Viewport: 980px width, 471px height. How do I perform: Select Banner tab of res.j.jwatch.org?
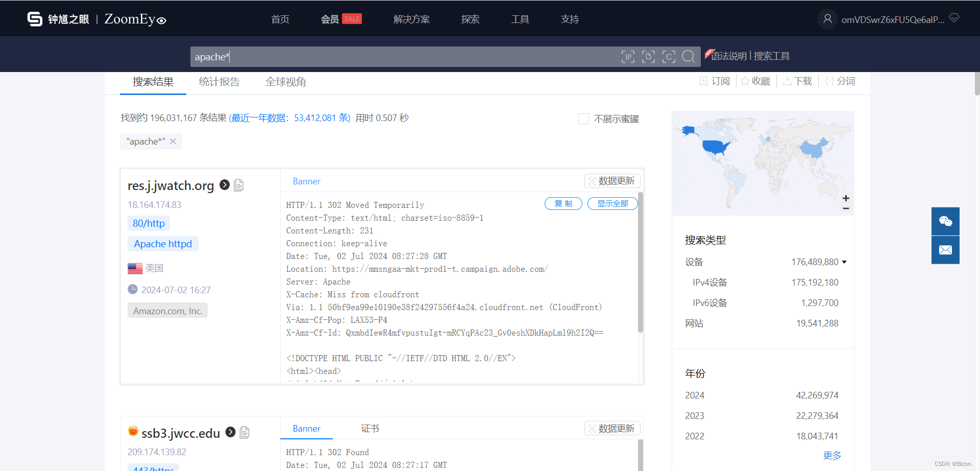[x=306, y=181]
